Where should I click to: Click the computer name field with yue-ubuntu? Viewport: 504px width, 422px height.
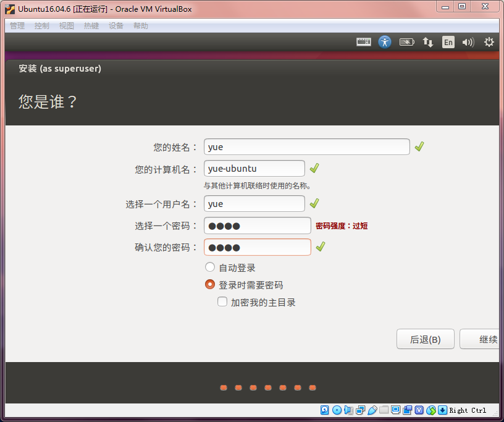[x=254, y=168]
